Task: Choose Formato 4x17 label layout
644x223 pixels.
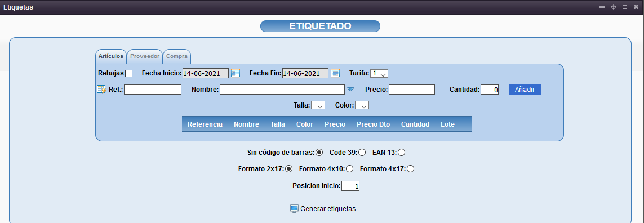Action: (410, 168)
